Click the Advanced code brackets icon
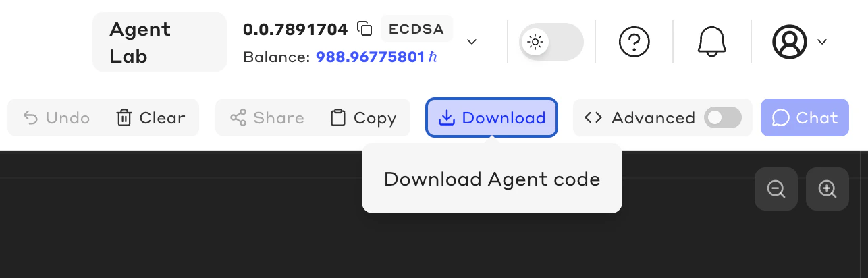The height and width of the screenshot is (278, 868). pos(593,118)
